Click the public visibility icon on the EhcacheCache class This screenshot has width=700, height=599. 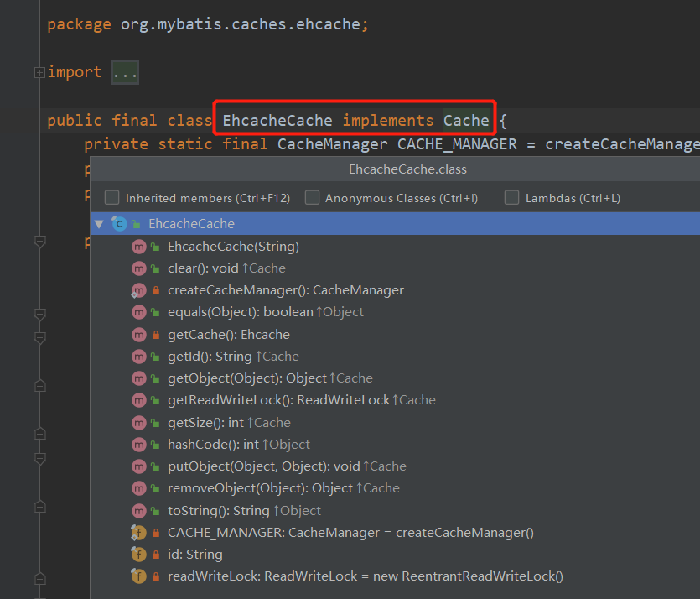136,223
